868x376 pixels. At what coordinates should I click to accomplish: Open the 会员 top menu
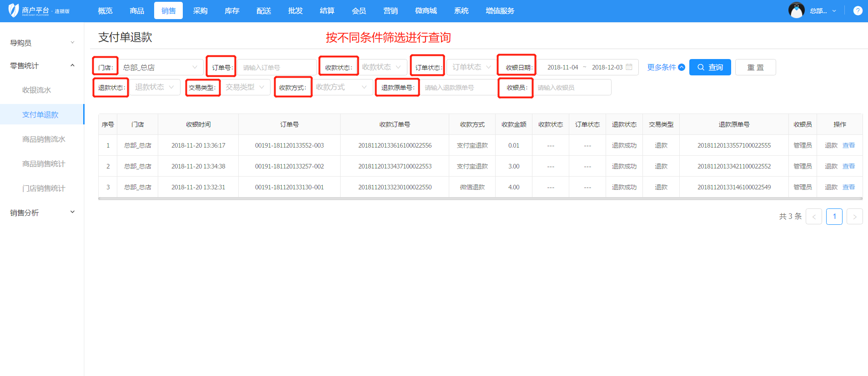coord(359,11)
